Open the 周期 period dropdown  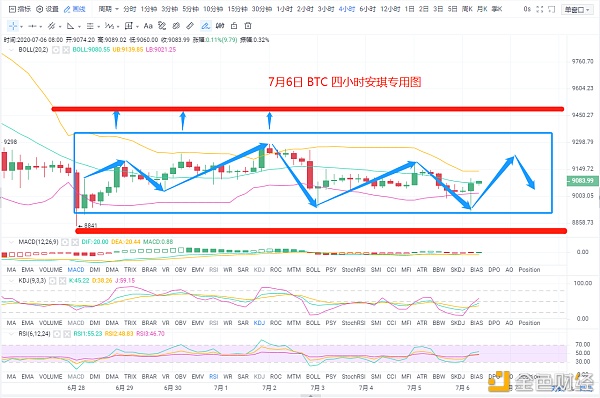pyautogui.click(x=108, y=9)
